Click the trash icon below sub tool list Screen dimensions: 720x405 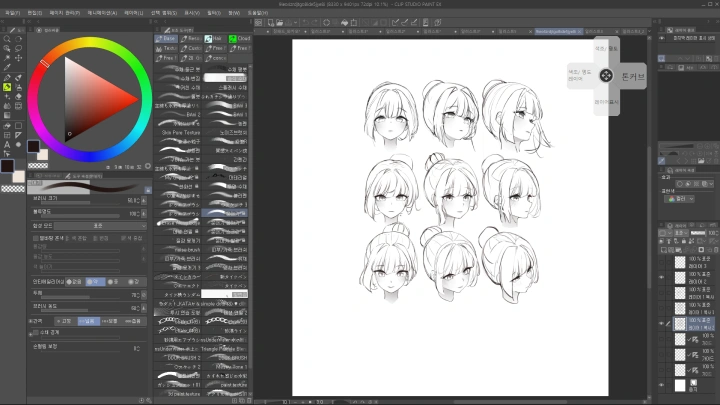click(x=248, y=400)
